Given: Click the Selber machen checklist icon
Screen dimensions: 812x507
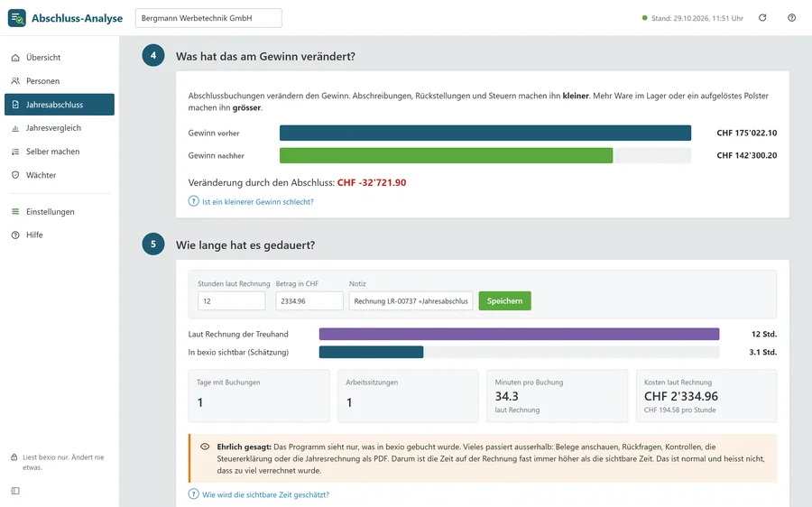Looking at the screenshot, I should (x=15, y=152).
